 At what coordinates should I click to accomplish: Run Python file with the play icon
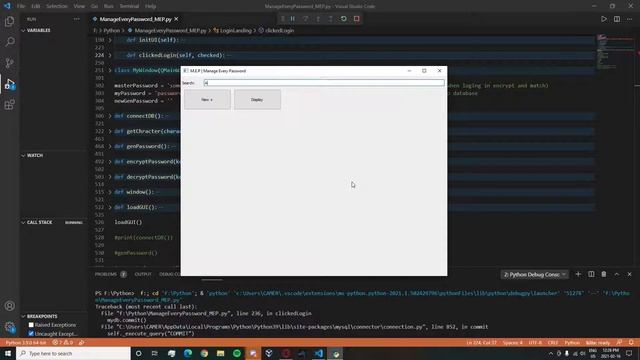pos(604,19)
